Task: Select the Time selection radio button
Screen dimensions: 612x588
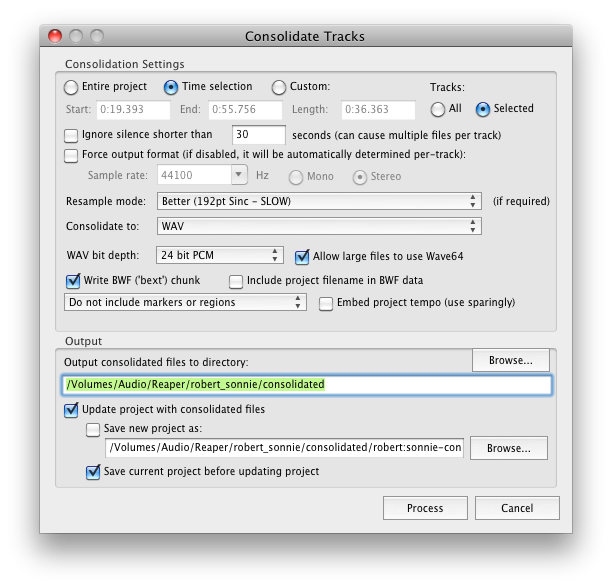Action: click(171, 87)
